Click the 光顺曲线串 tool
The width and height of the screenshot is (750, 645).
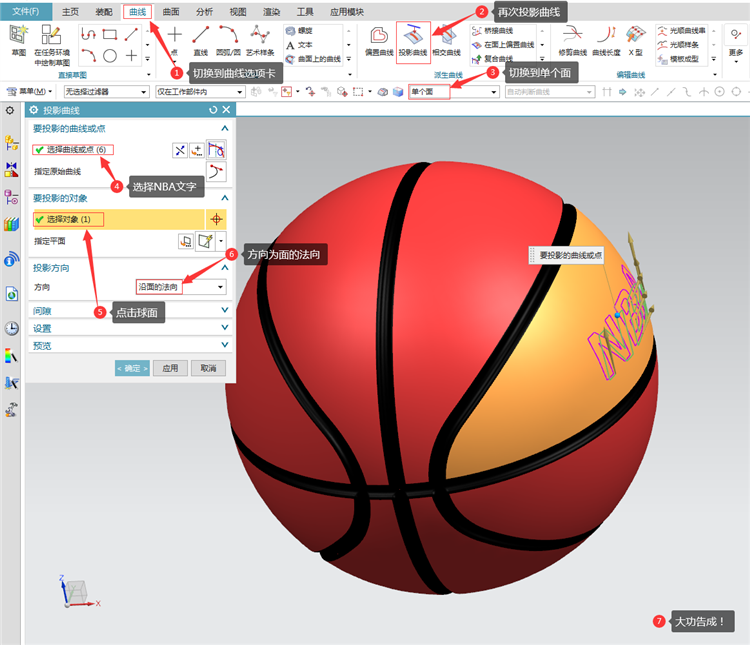click(x=681, y=31)
